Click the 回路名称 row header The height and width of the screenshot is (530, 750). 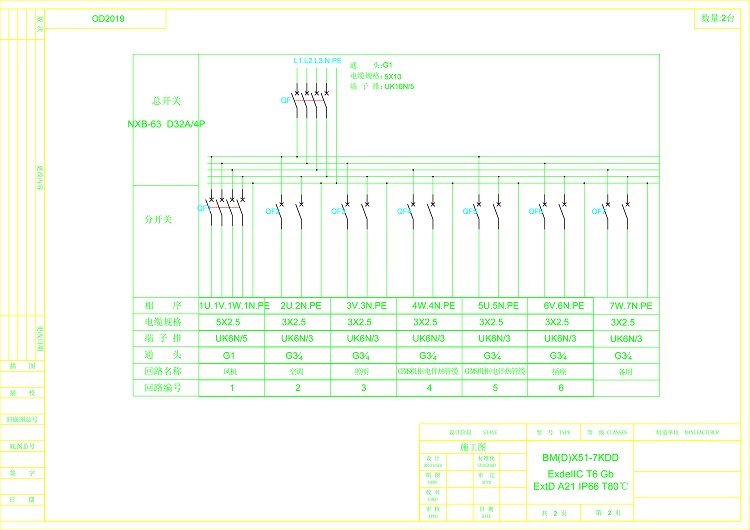click(163, 371)
